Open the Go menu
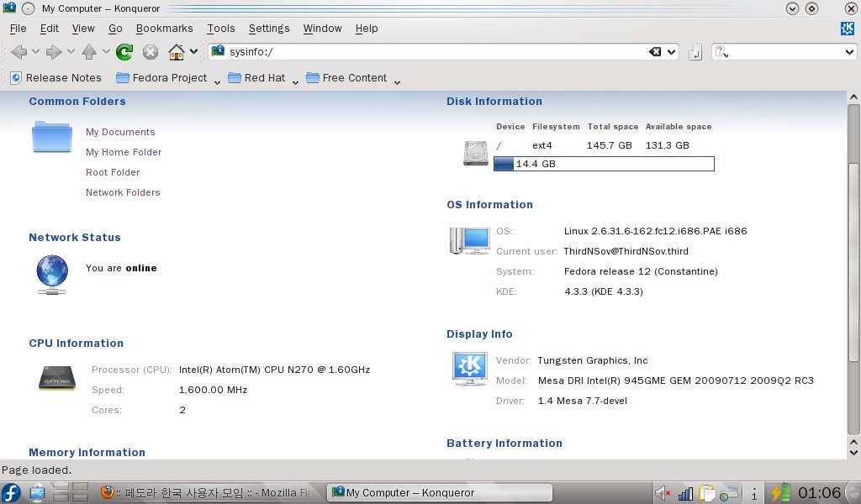 (x=115, y=29)
